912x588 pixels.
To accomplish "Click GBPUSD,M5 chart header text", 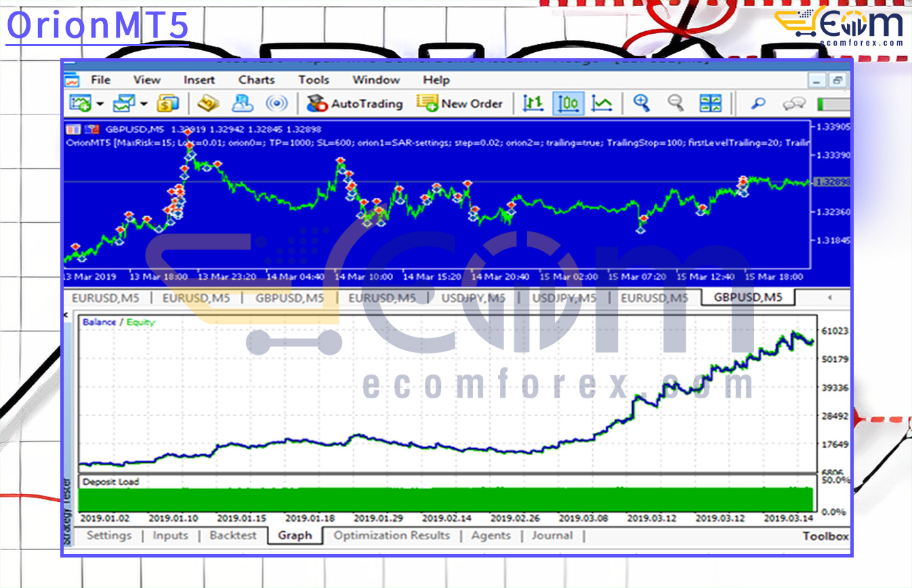I will pyautogui.click(x=136, y=129).
